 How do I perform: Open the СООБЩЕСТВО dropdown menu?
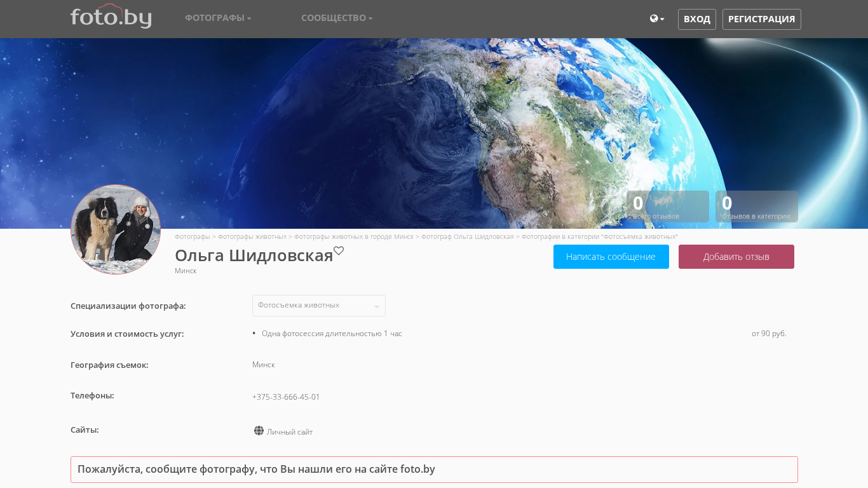click(337, 18)
